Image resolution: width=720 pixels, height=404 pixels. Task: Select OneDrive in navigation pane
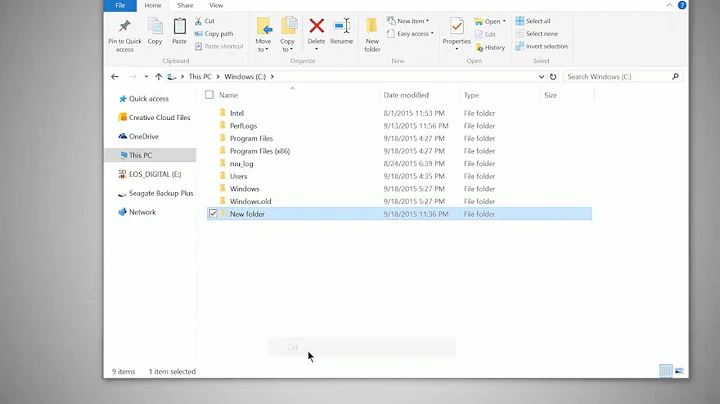(x=138, y=136)
